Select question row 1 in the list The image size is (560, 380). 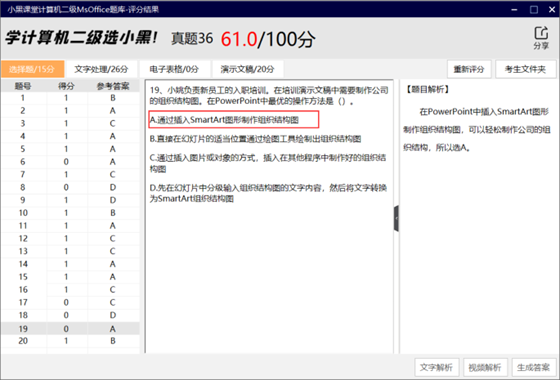click(x=70, y=98)
